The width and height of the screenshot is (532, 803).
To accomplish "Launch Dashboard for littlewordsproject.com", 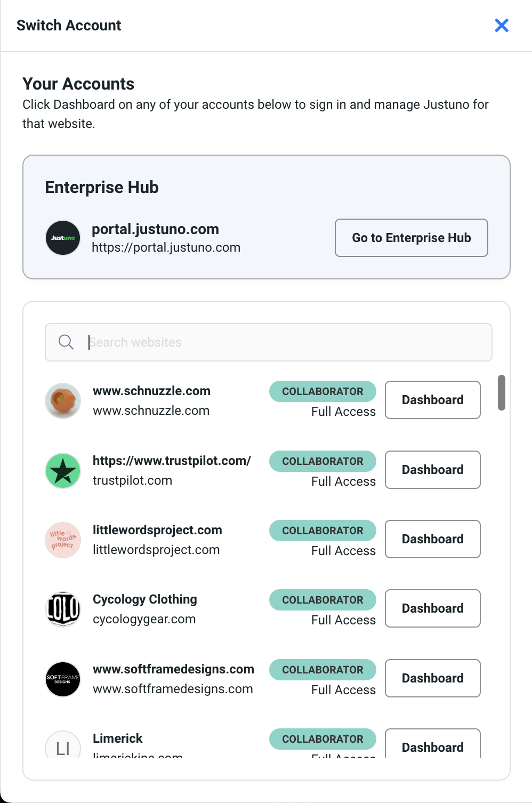I will click(x=432, y=539).
